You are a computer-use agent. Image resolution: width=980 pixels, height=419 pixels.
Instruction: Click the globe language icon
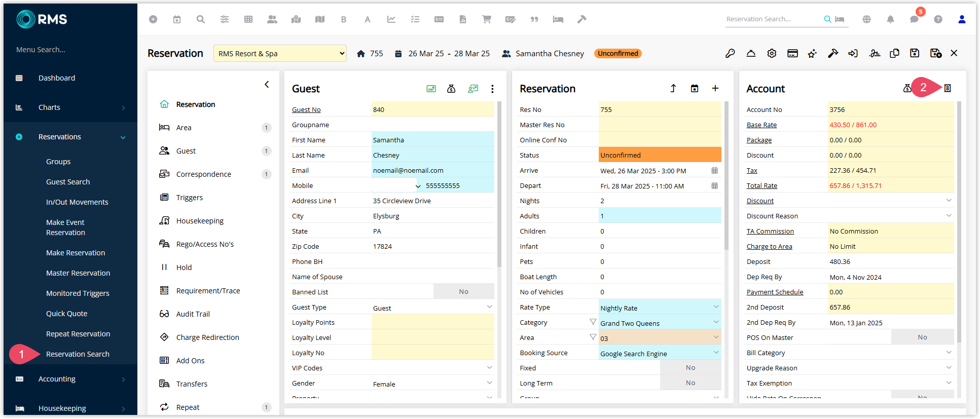[x=866, y=19]
